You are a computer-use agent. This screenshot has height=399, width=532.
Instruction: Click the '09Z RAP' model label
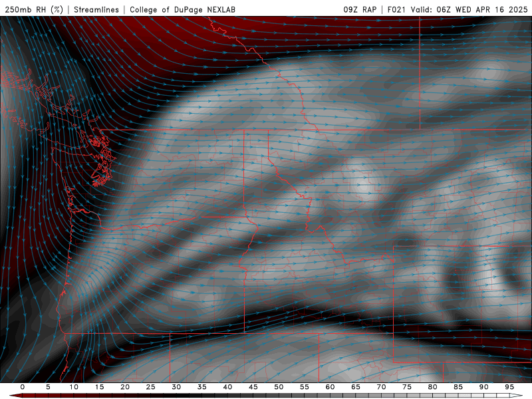tap(360, 9)
